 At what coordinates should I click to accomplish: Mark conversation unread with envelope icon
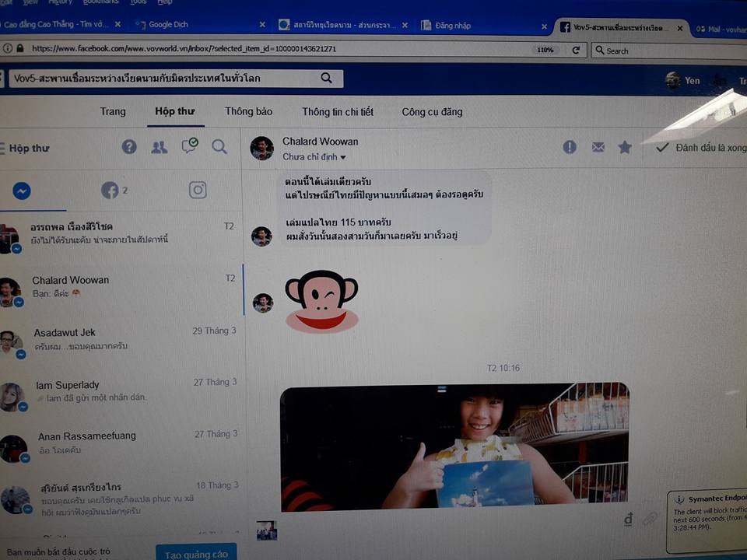[598, 147]
